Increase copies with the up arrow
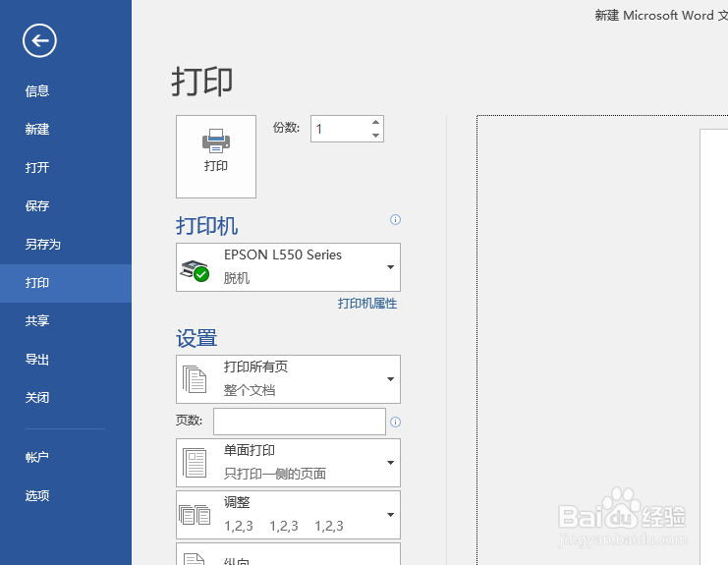728x565 pixels. point(376,122)
